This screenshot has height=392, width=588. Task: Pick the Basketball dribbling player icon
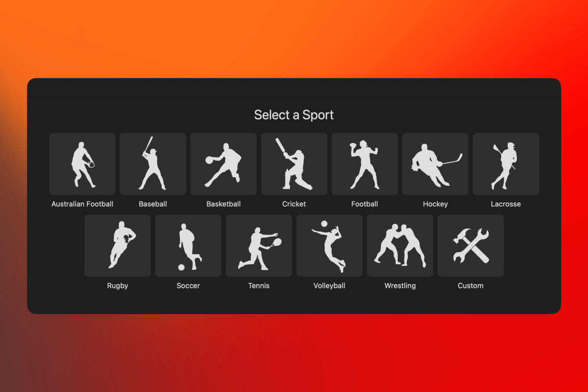(x=223, y=164)
